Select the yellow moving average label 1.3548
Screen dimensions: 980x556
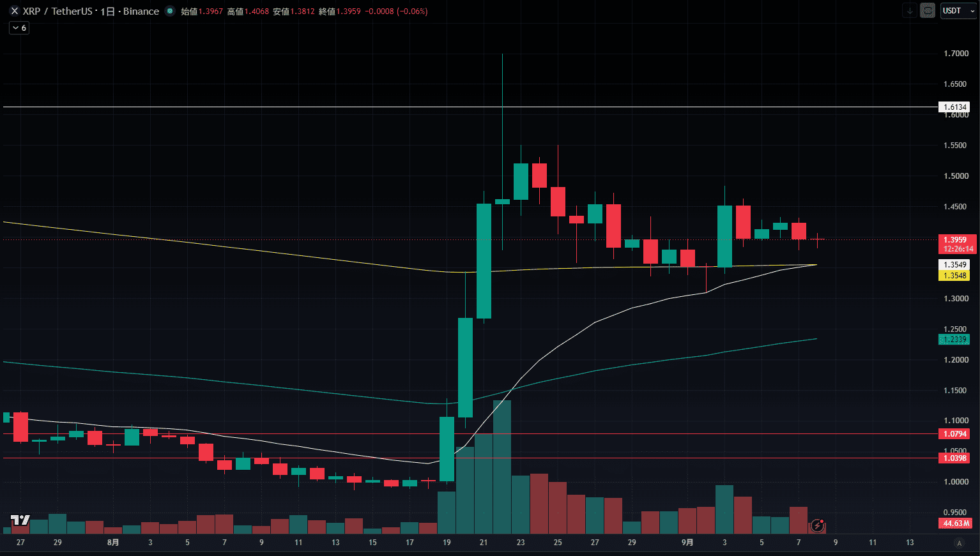pyautogui.click(x=954, y=276)
